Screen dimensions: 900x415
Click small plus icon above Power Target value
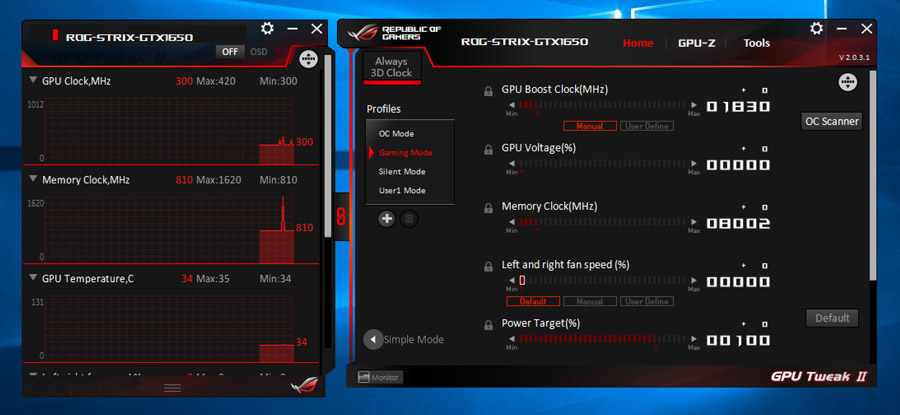coord(744,324)
